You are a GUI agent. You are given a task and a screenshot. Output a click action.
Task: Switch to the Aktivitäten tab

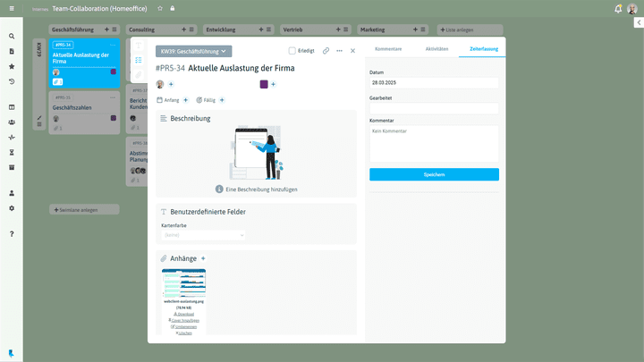pos(436,48)
